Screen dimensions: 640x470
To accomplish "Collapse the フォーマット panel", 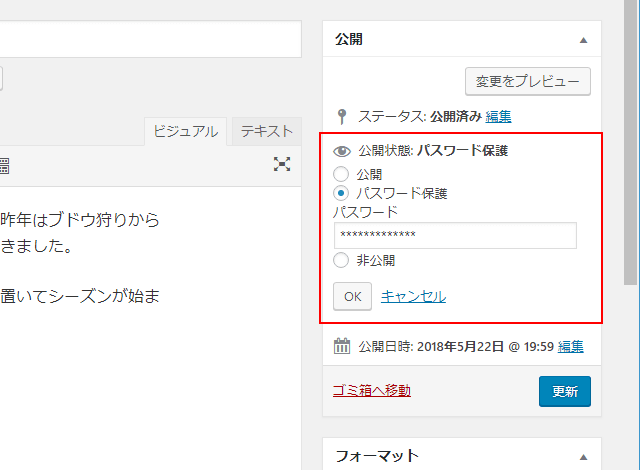I will [583, 457].
